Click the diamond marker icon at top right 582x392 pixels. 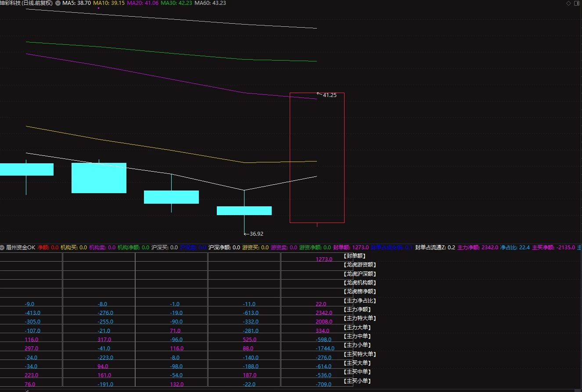coord(568,3)
